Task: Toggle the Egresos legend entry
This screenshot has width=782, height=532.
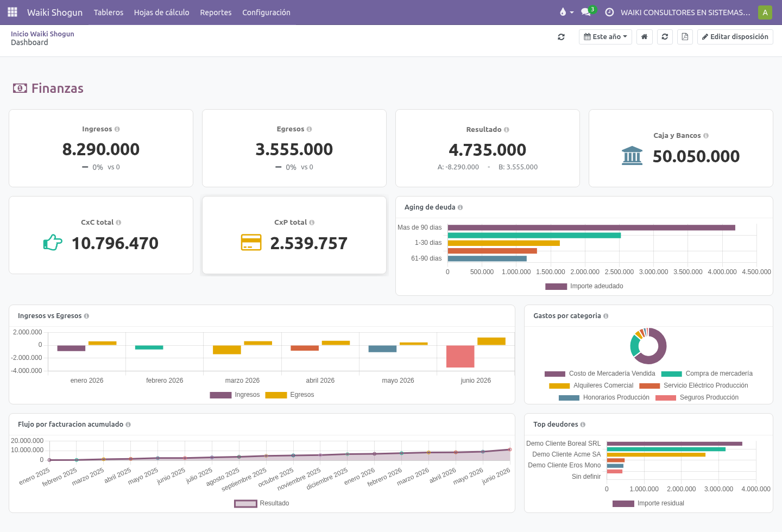Action: 289,395
